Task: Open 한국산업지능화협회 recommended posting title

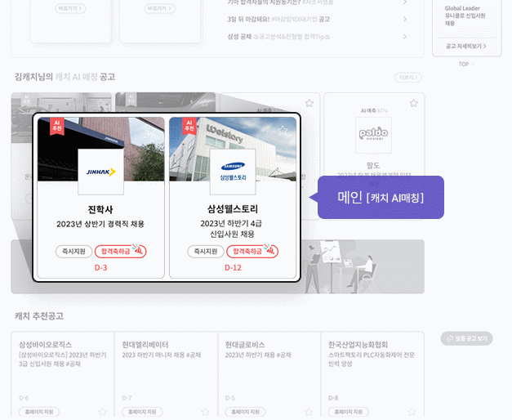Action: click(358, 345)
